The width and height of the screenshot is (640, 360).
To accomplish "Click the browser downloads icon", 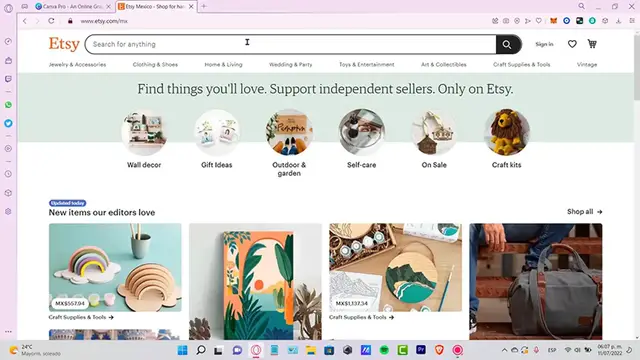I will (618, 21).
